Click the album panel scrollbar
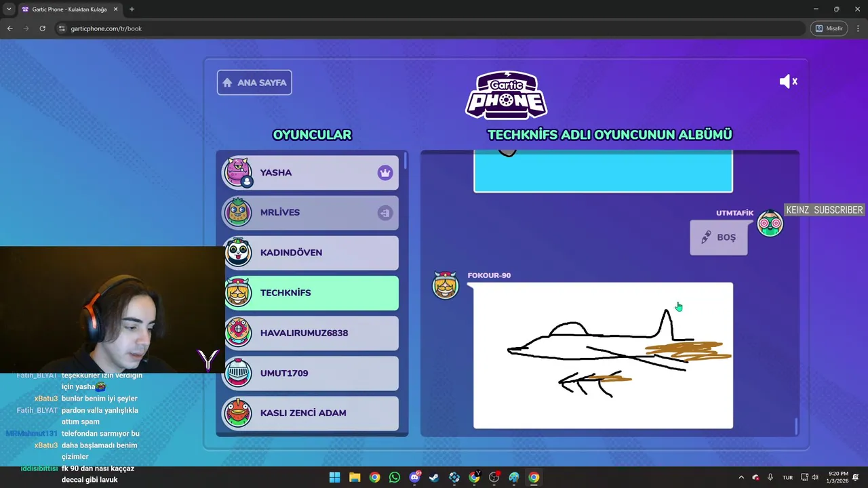 pyautogui.click(x=796, y=426)
